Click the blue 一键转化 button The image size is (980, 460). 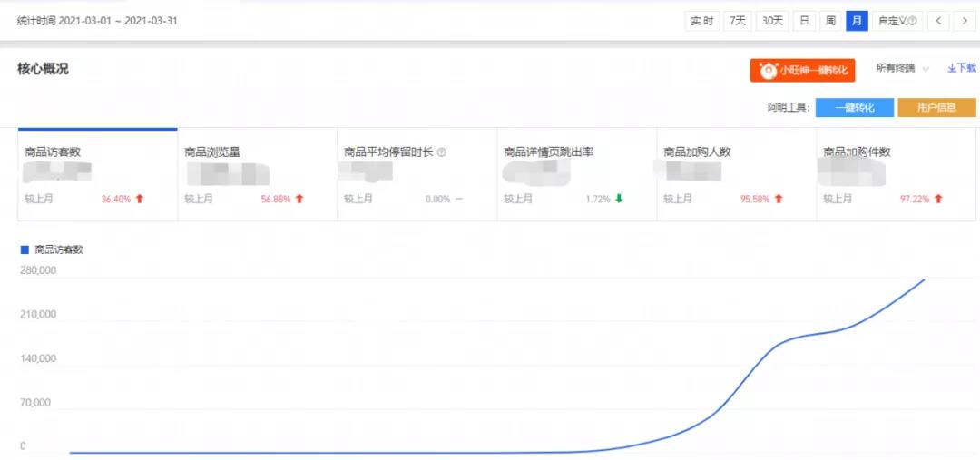[854, 108]
